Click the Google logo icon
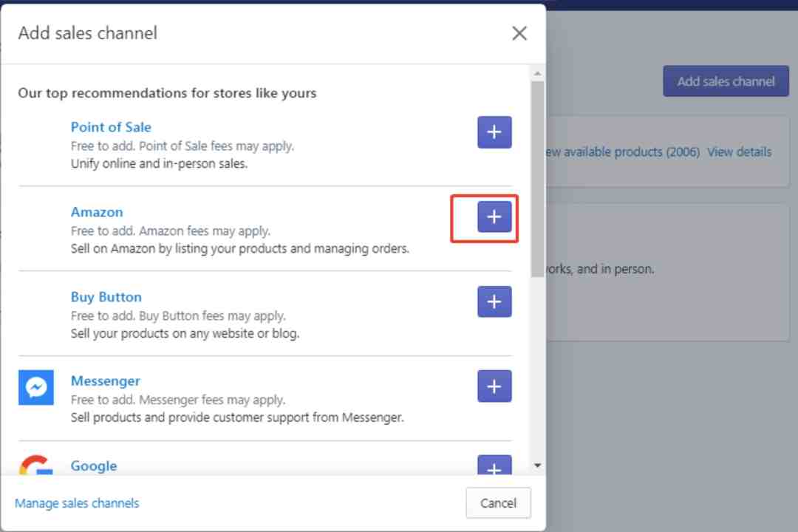798x532 pixels. [x=36, y=465]
